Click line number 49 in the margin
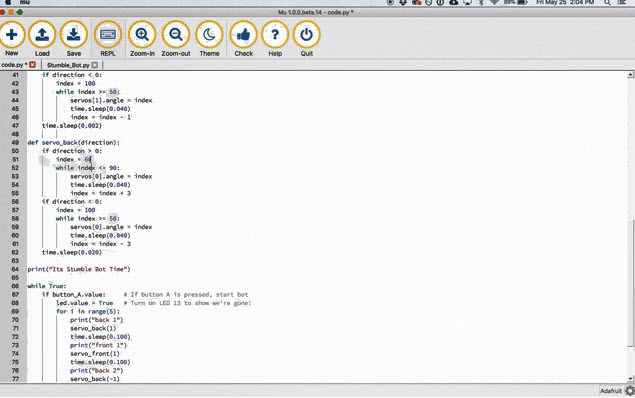Screen dimensions: 635x398 click(15, 143)
